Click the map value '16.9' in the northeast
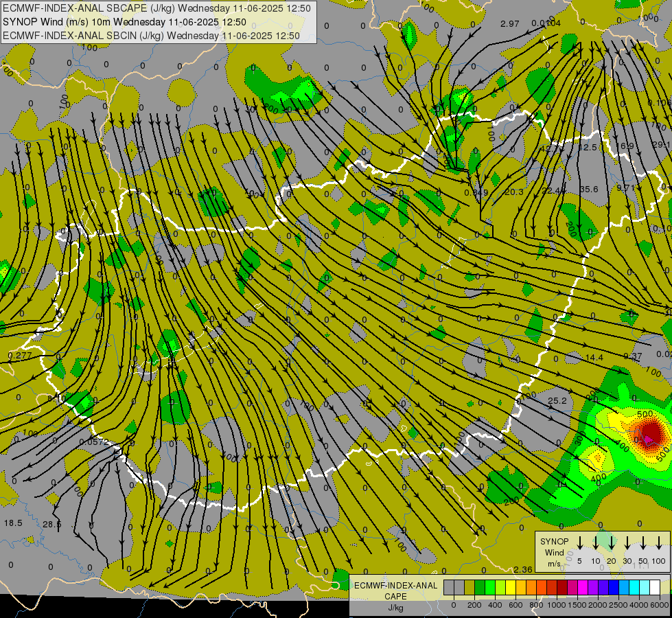Image resolution: width=672 pixels, height=618 pixels. [625, 146]
